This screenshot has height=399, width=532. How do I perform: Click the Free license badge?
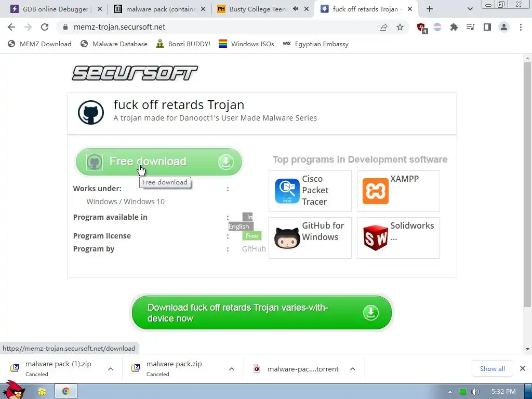click(252, 236)
